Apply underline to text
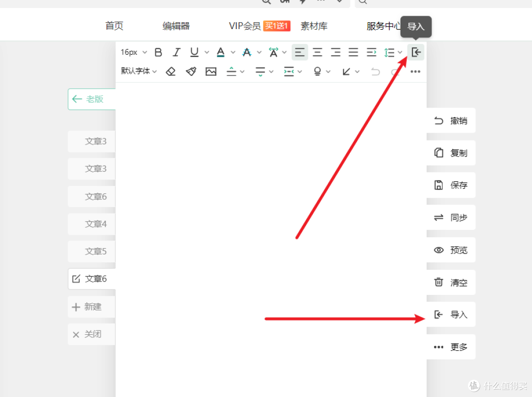 [194, 52]
